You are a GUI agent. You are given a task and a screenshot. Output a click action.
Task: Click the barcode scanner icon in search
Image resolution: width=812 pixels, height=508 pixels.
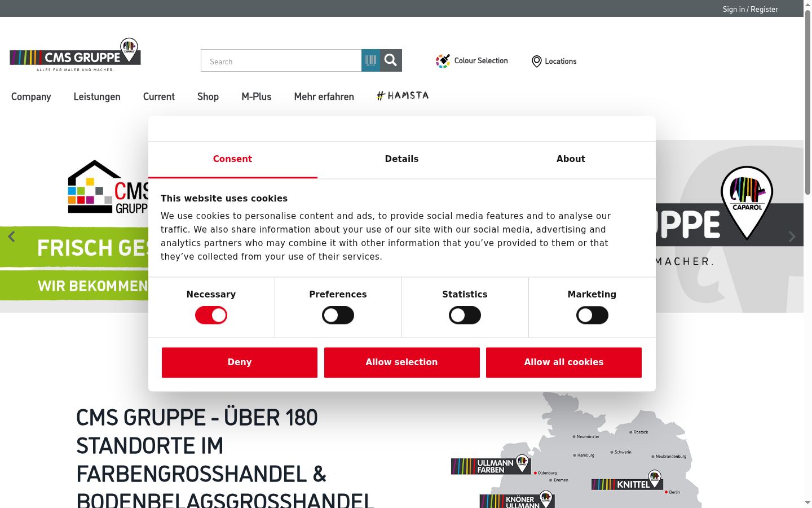click(370, 60)
